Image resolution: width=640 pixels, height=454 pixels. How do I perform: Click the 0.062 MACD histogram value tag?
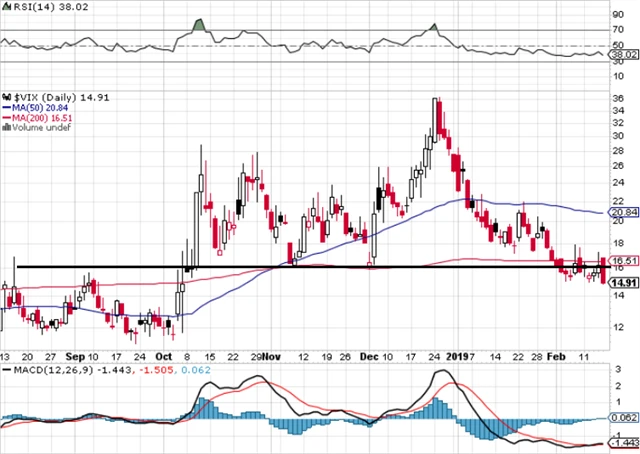[622, 416]
